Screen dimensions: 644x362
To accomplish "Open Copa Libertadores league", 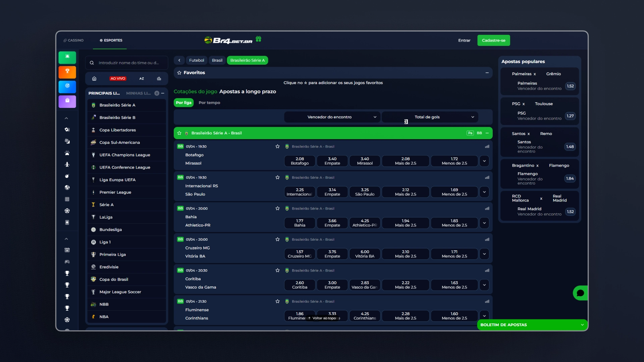I will [x=127, y=130].
